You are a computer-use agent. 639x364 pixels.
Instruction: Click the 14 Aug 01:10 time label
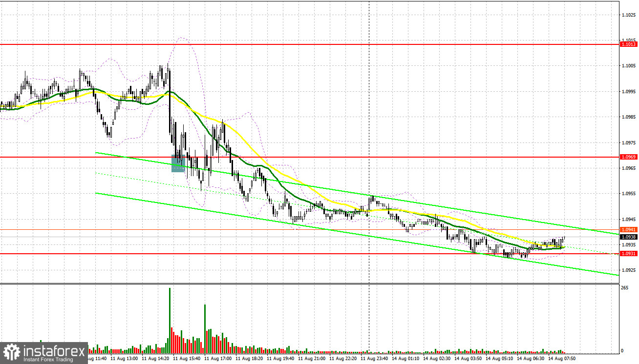pyautogui.click(x=405, y=359)
